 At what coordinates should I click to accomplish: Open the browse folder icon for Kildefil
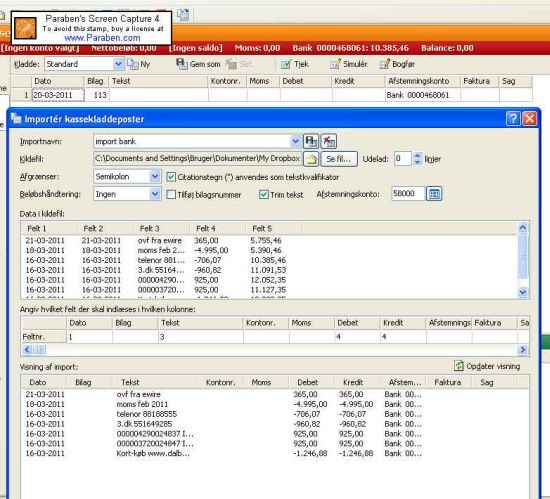tap(311, 159)
